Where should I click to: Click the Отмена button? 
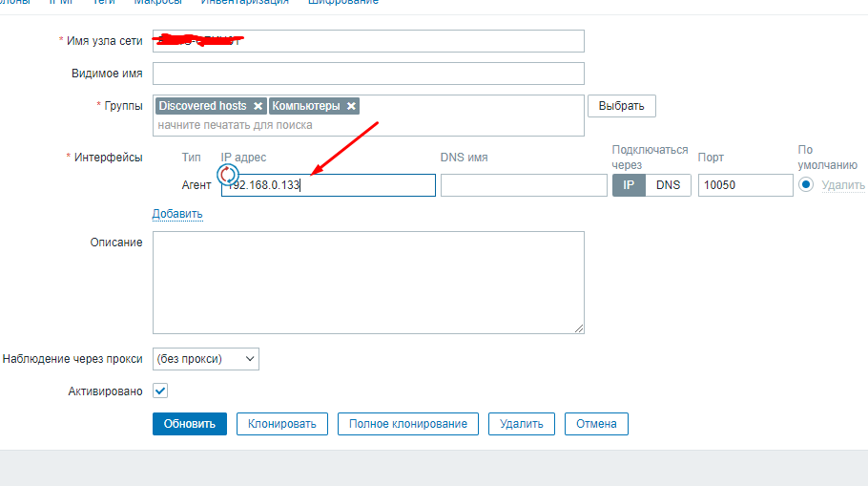(596, 424)
